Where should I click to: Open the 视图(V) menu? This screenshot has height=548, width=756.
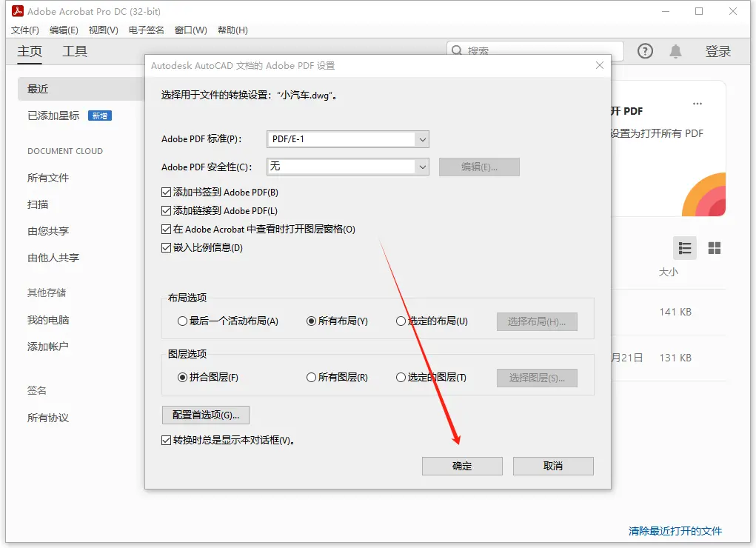(103, 30)
